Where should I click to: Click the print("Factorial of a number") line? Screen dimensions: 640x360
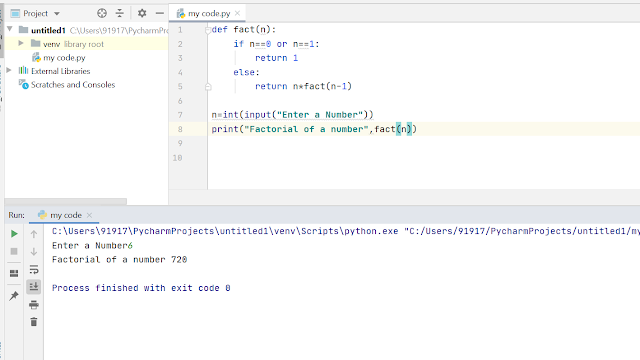(x=314, y=129)
